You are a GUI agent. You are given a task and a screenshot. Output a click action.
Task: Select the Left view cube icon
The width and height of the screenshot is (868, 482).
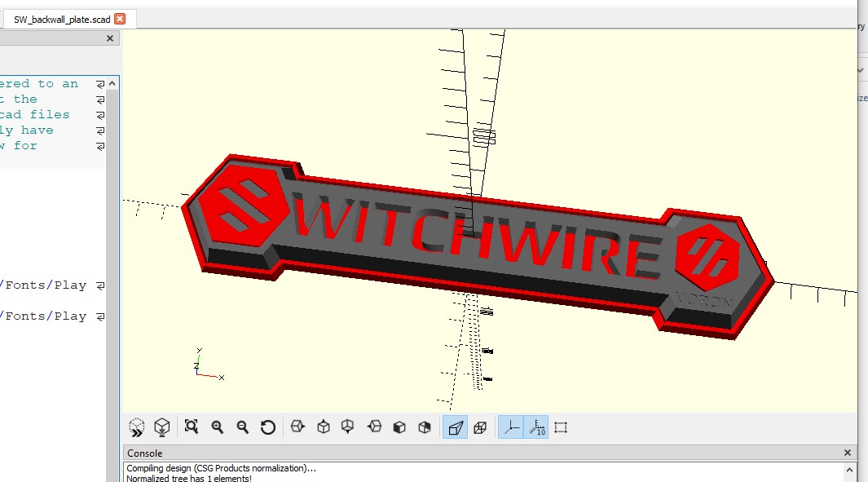374,427
